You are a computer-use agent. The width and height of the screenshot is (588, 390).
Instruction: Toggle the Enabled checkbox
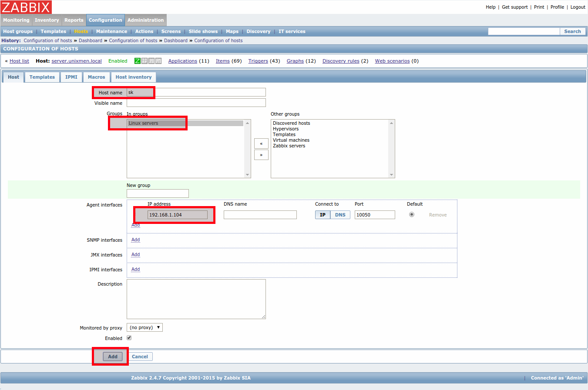tap(129, 338)
